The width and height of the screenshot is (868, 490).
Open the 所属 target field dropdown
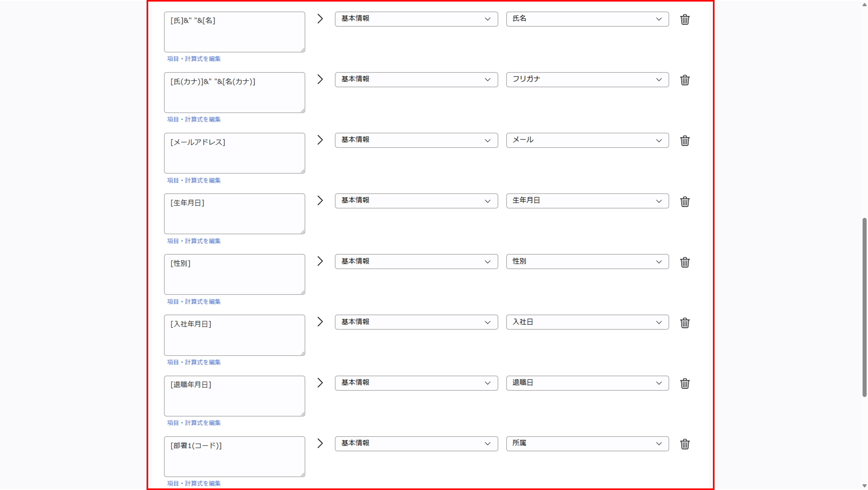click(587, 444)
